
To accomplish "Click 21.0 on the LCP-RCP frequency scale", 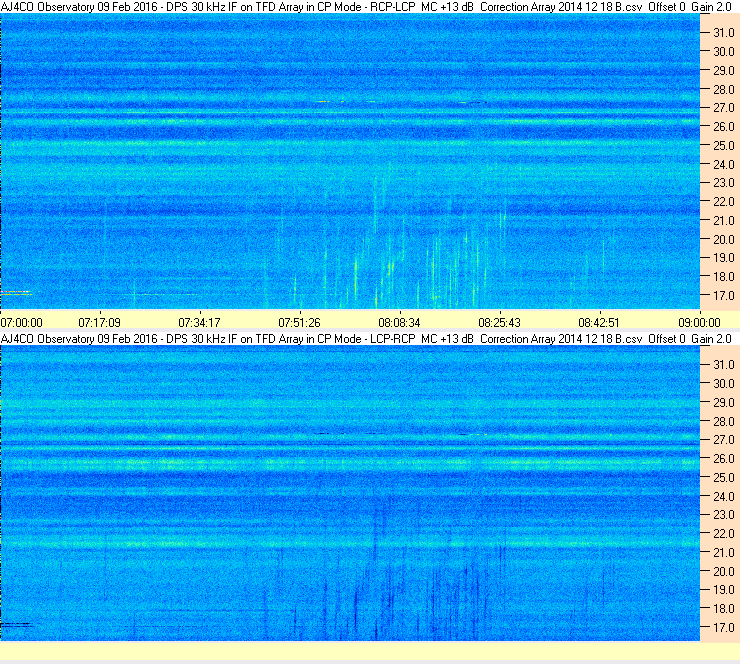I will 724,552.
